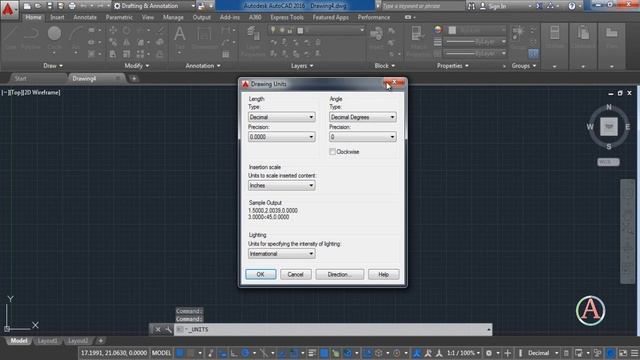Select the Move tool in Modify panel
The image size is (640, 360).
(113, 30)
